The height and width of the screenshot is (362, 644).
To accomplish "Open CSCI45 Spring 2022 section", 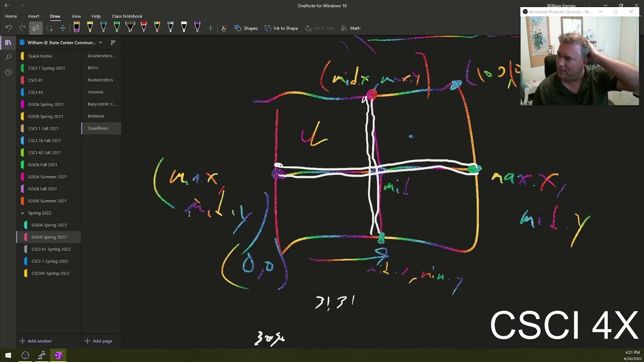I will point(49,273).
